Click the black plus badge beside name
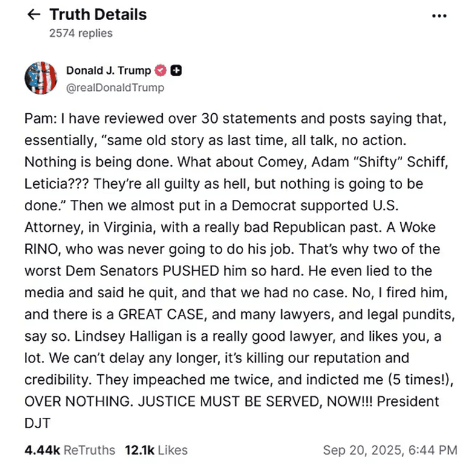476x465 pixels. coord(176,71)
